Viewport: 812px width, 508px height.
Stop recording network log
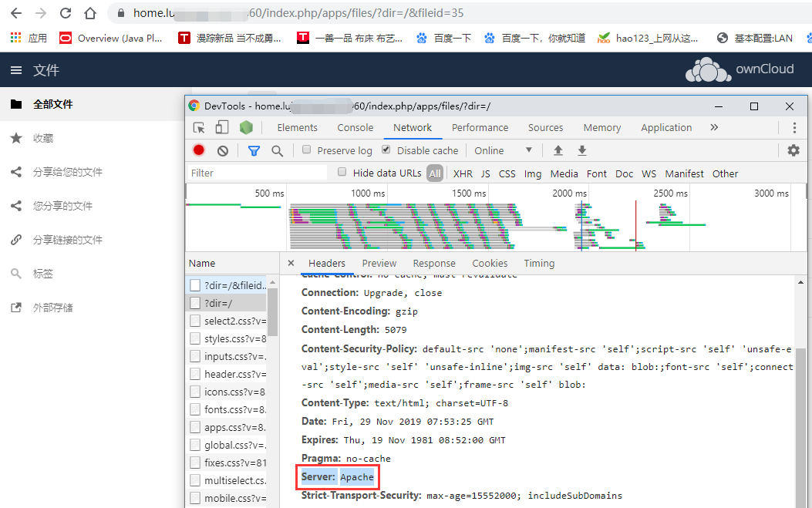pos(199,150)
